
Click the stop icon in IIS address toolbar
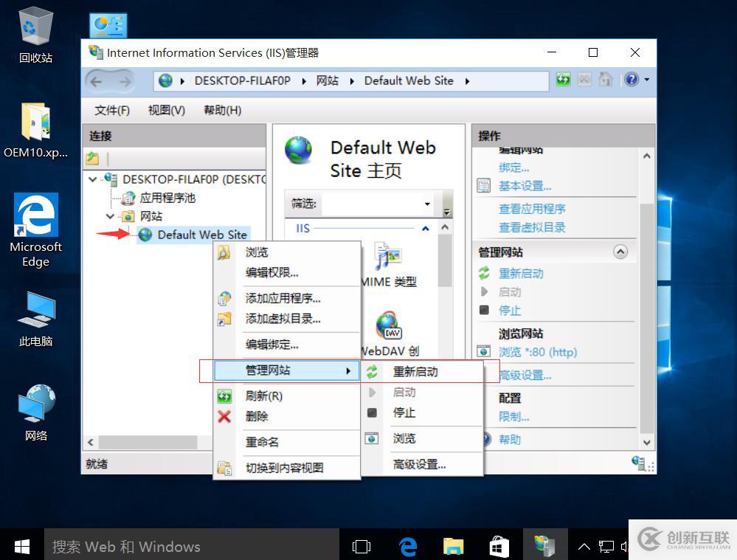(x=584, y=79)
